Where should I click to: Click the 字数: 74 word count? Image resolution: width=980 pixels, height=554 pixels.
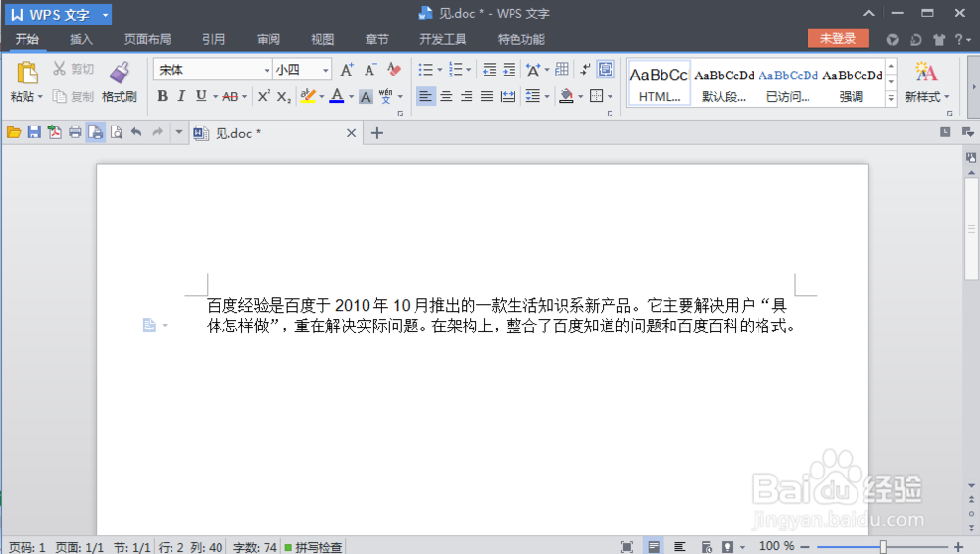click(x=255, y=547)
